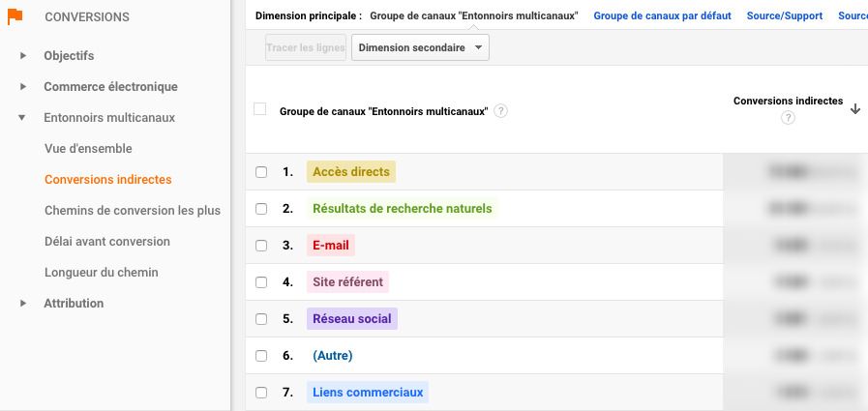Click help icon under Conversions indirectes
Viewport: 868px width, 411px height.
(788, 118)
